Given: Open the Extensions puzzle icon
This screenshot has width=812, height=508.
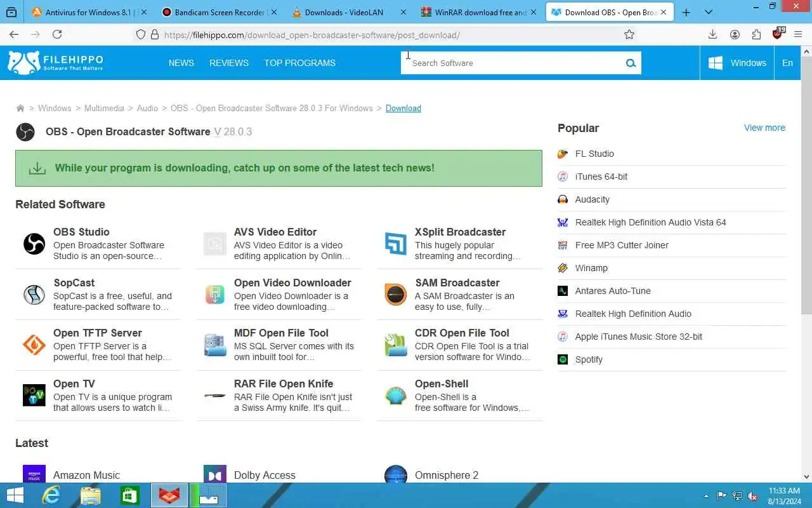Looking at the screenshot, I should (x=756, y=35).
